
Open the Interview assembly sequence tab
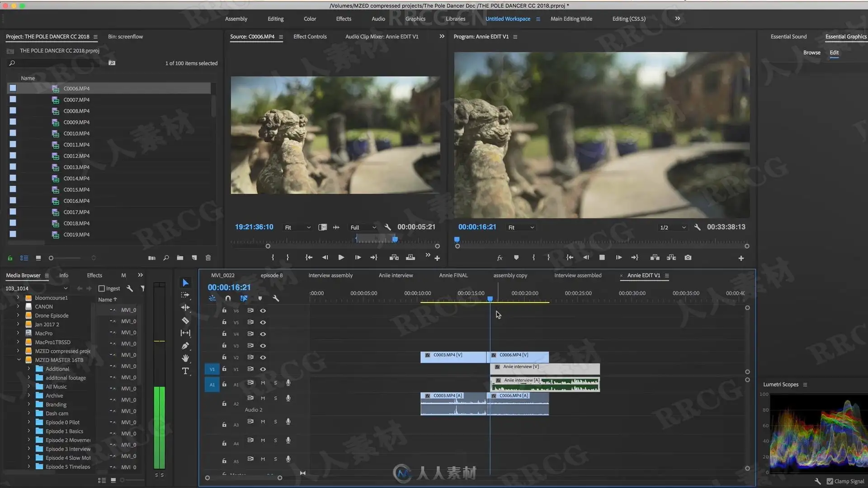pos(330,275)
